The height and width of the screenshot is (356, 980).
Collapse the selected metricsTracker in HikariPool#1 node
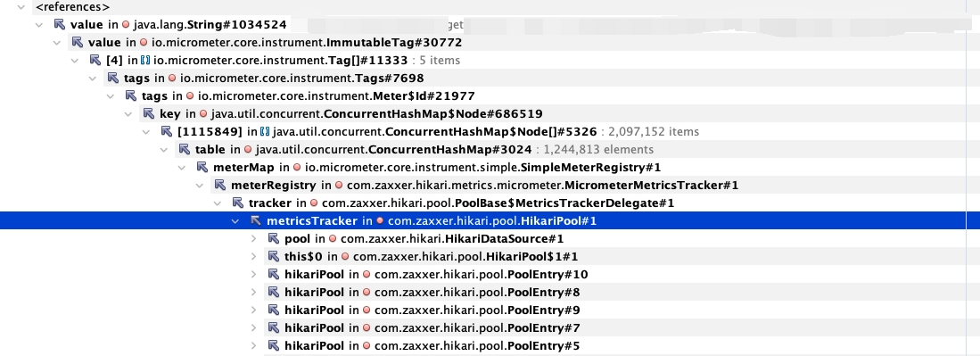[235, 221]
